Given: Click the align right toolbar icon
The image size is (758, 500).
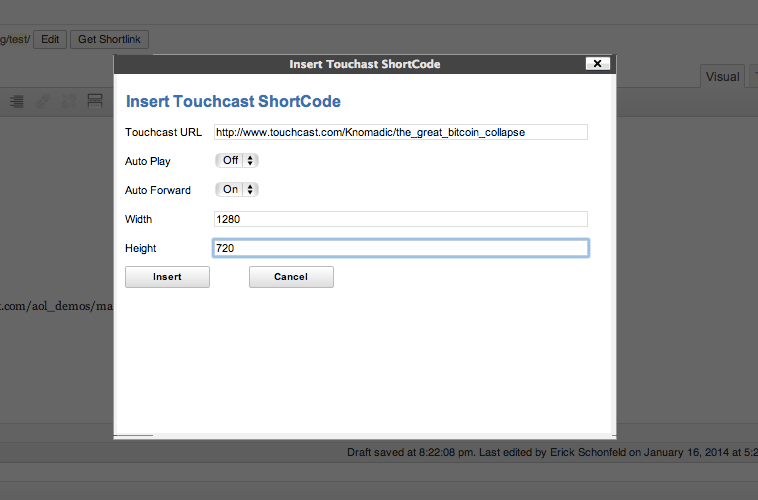Looking at the screenshot, I should pyautogui.click(x=17, y=101).
